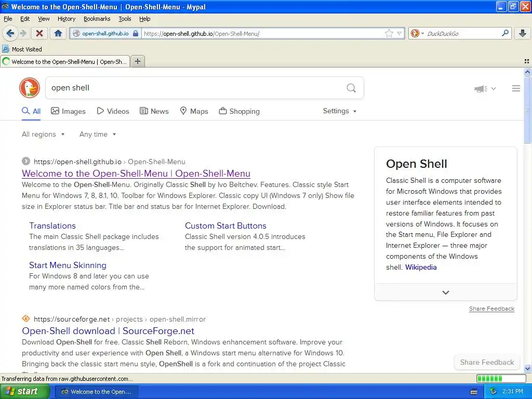This screenshot has height=399, width=532.
Task: Click the page load progress bar
Action: [x=501, y=378]
